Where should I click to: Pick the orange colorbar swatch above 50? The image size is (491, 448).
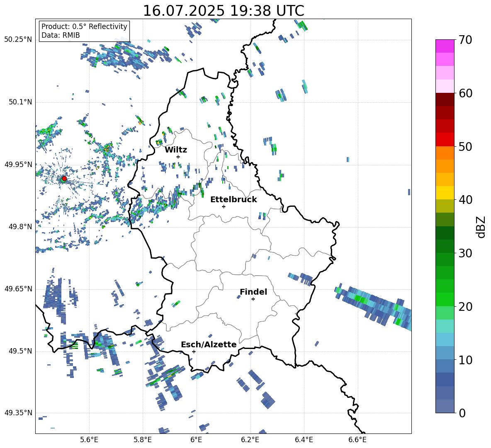(445, 153)
